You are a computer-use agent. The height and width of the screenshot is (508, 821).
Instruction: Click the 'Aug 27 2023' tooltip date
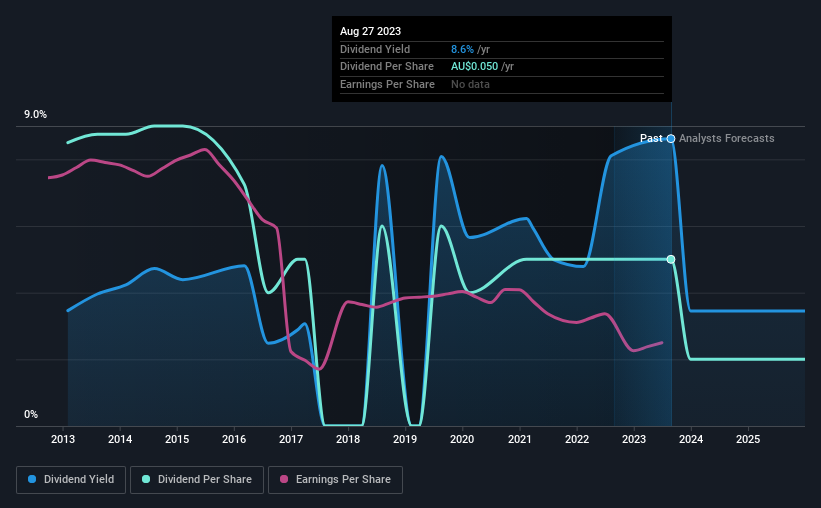click(370, 31)
